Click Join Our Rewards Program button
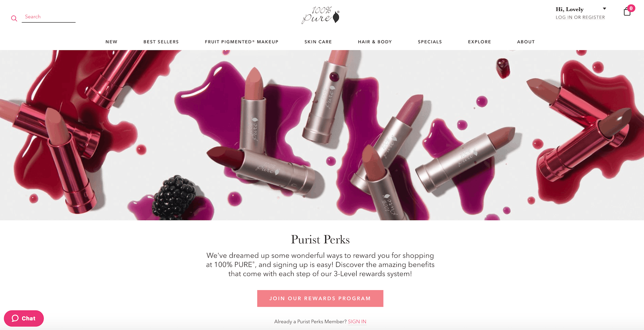This screenshot has height=330, width=644. (320, 298)
